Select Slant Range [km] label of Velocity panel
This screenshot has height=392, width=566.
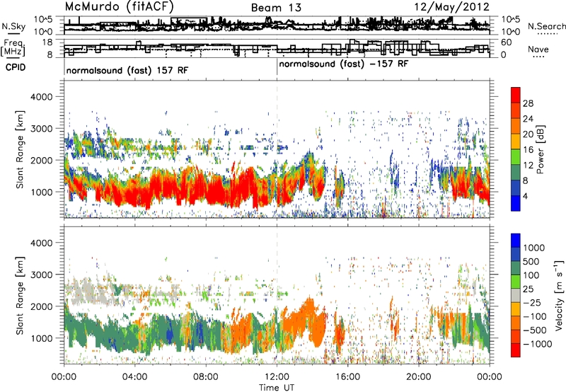click(20, 296)
